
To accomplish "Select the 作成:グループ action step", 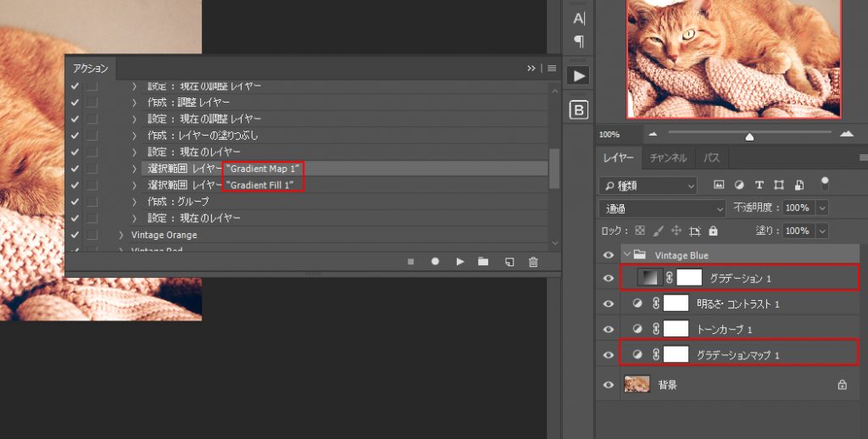I will tap(178, 202).
